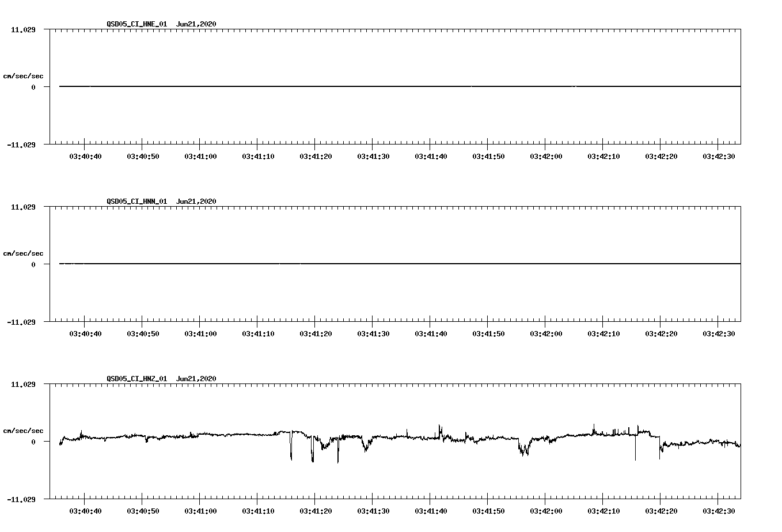782x532 pixels.
Task: Click the 03:40:50 time label under the HNE plot
Action: 143,157
